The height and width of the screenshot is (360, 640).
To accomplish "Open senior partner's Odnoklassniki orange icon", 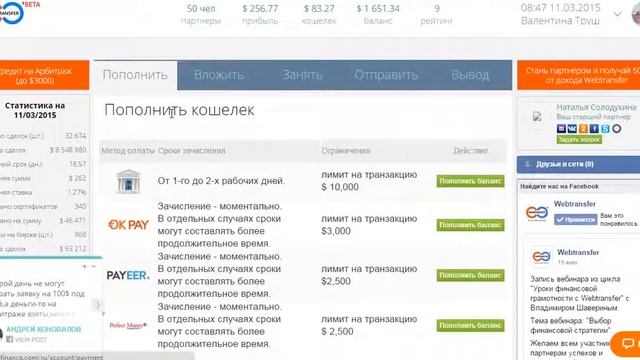I will pos(583,129).
